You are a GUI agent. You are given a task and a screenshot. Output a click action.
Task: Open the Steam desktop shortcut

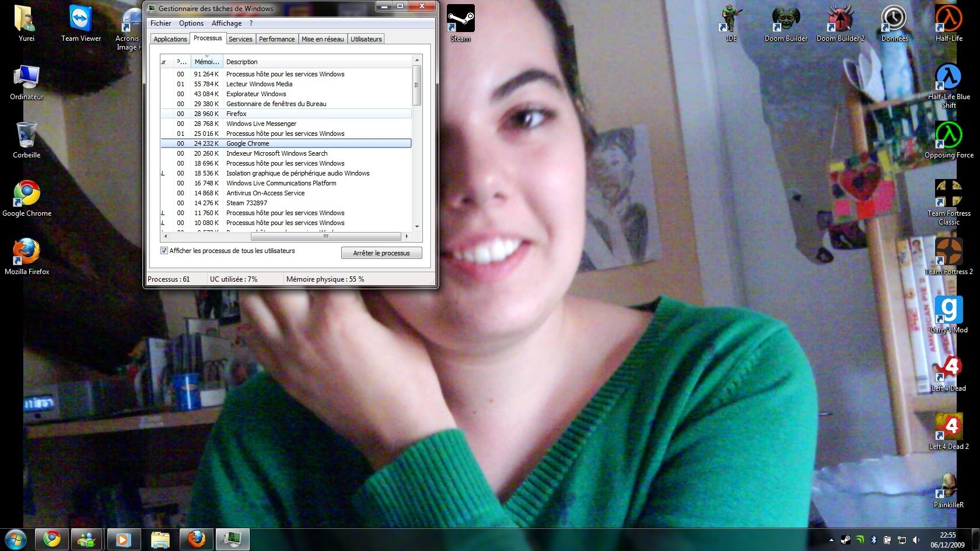click(x=460, y=23)
